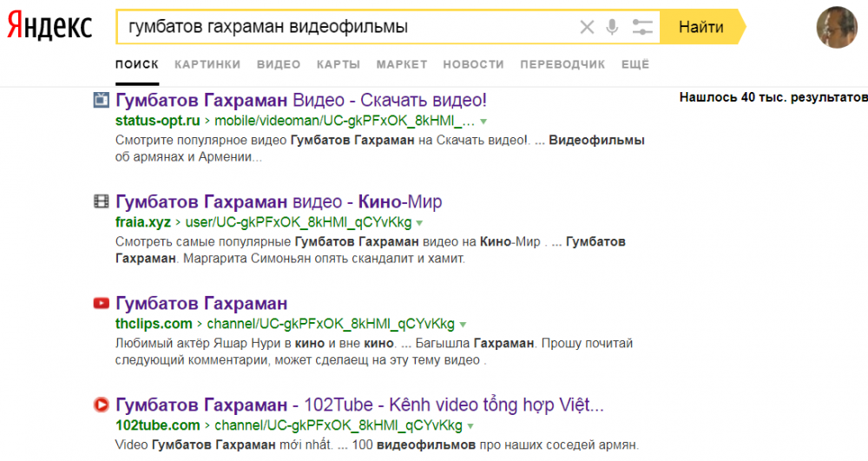Activate voice search microphone icon
This screenshot has height=461, width=868.
[612, 27]
